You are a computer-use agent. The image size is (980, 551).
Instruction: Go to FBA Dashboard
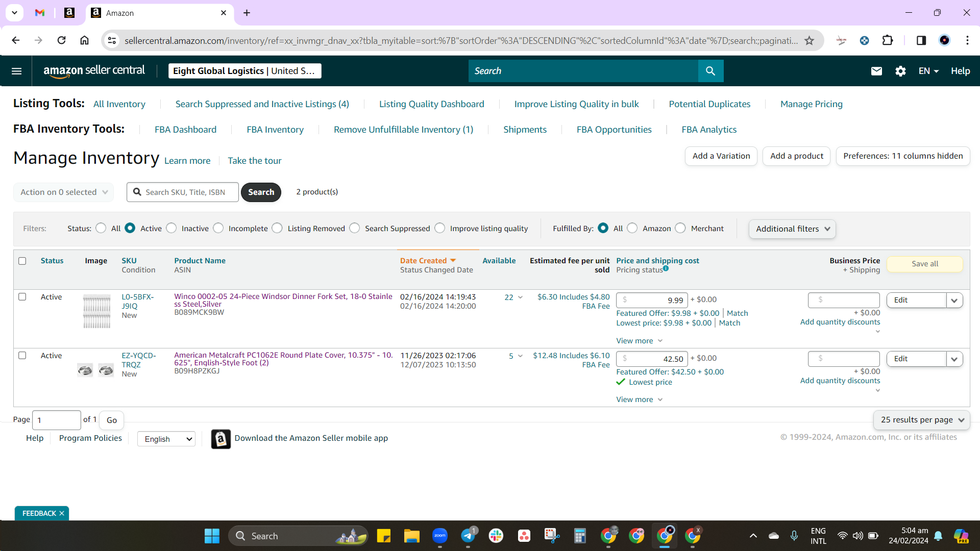(x=186, y=130)
